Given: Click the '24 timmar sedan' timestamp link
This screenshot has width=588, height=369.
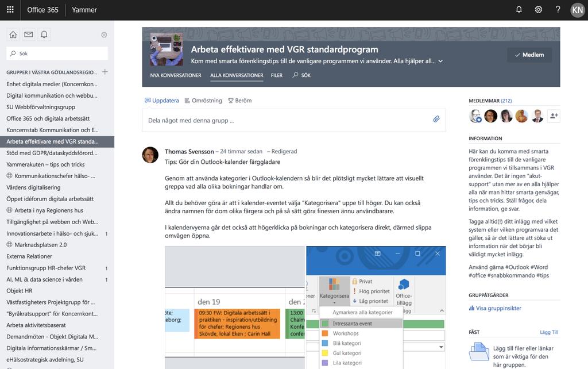Looking at the screenshot, I should click(241, 151).
